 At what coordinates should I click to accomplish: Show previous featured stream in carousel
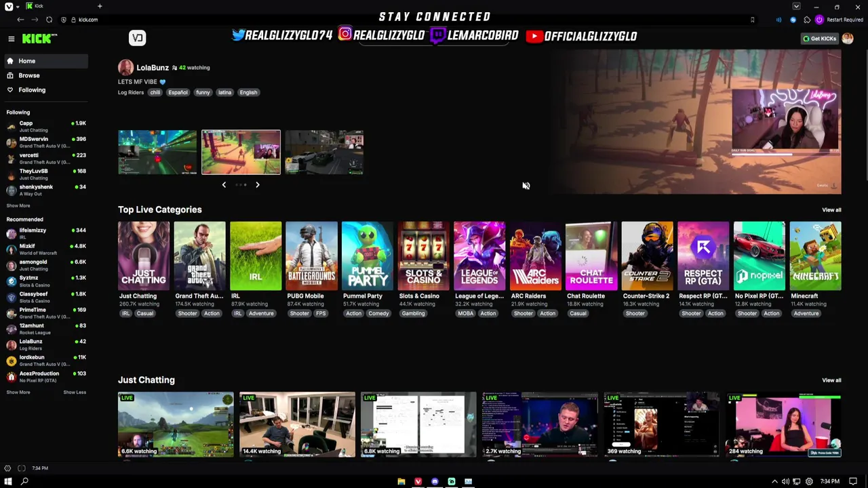[224, 184]
